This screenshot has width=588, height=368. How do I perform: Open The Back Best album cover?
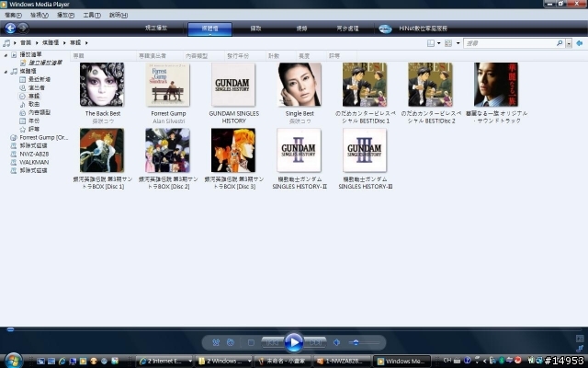[102, 85]
